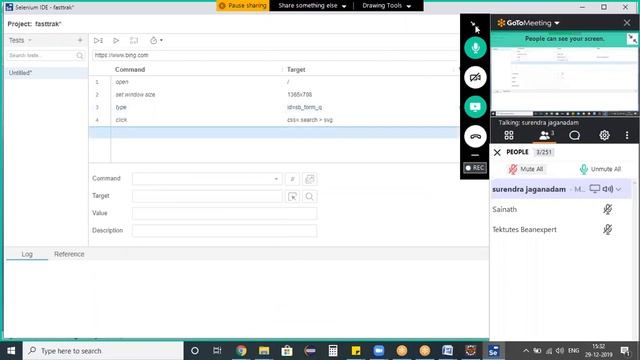Open the test execution speed control

(x=156, y=40)
